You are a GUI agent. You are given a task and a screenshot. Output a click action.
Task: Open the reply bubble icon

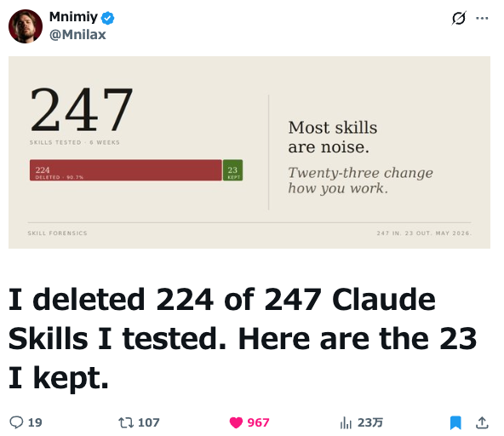pos(16,422)
